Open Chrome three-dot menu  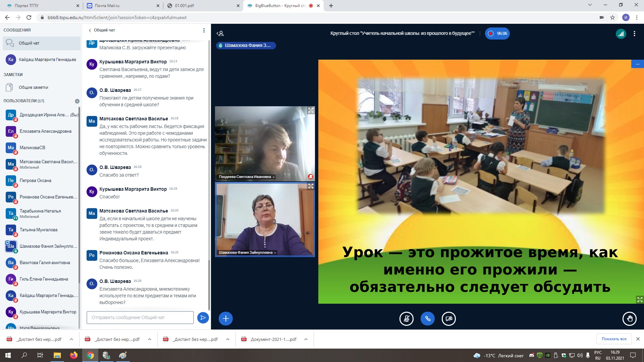(637, 17)
